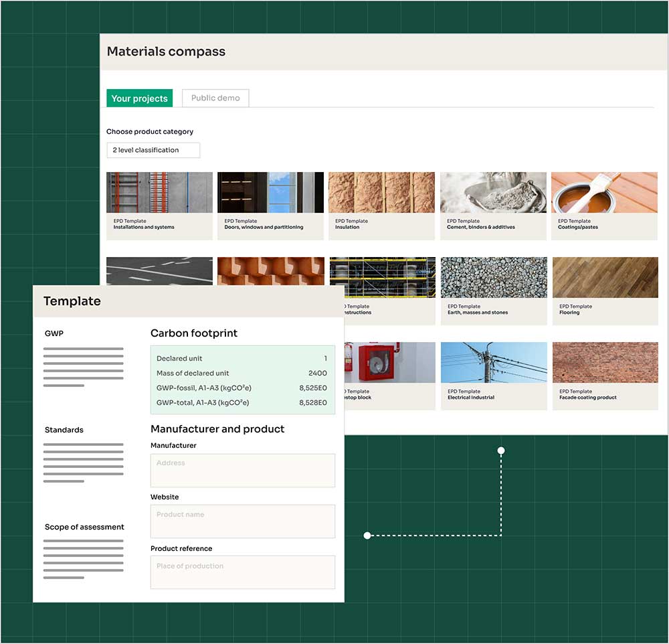669x644 pixels.
Task: Open the Coatings/pastes template card
Action: point(604,206)
